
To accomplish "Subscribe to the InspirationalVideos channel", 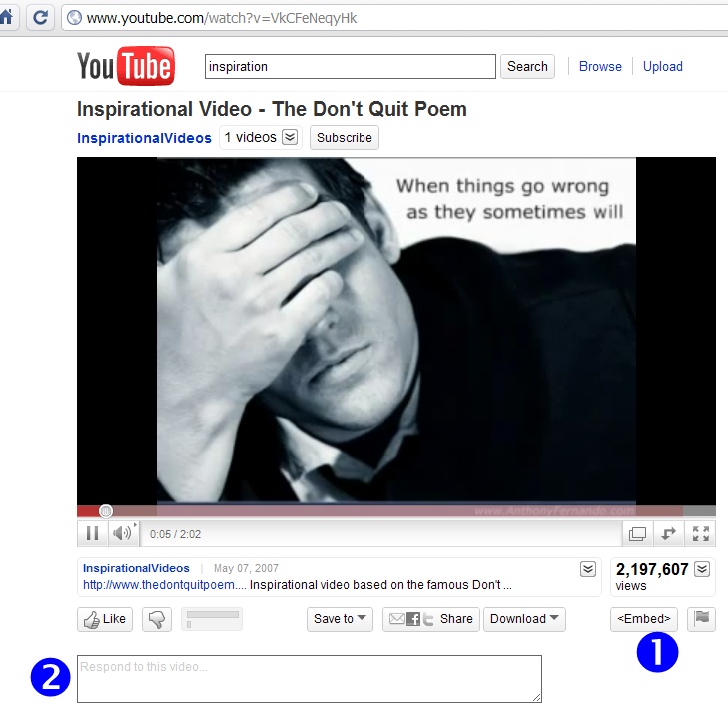I will pos(345,138).
